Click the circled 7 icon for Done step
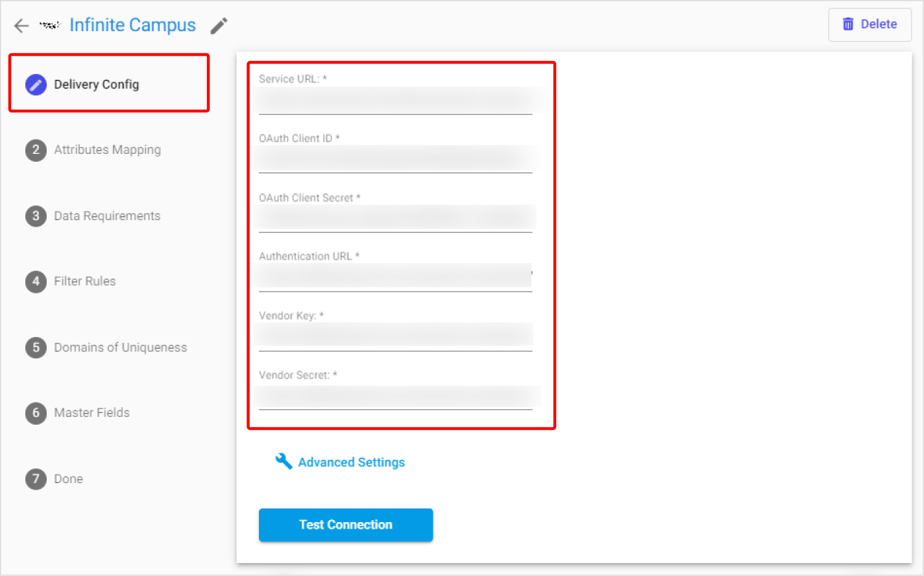Viewport: 924px width, 576px height. pyautogui.click(x=36, y=479)
